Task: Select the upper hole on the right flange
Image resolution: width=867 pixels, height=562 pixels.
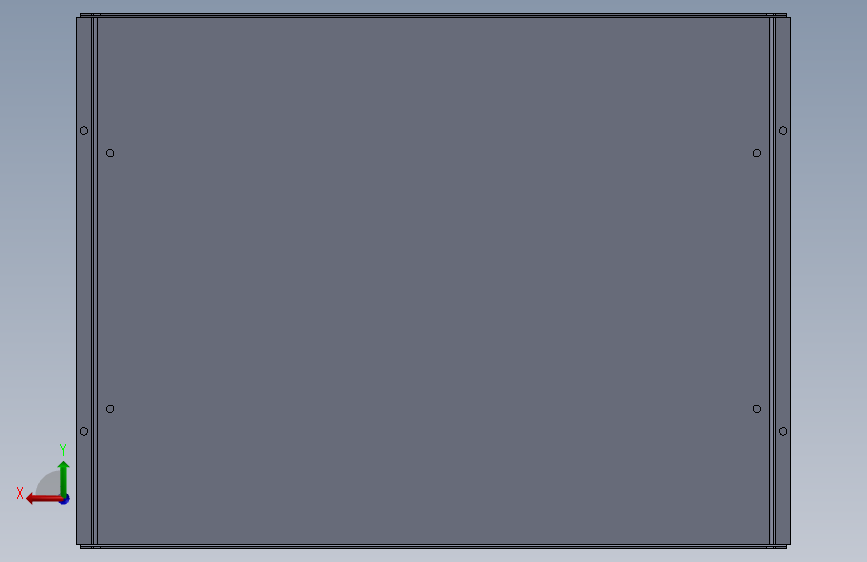Action: coord(783,131)
